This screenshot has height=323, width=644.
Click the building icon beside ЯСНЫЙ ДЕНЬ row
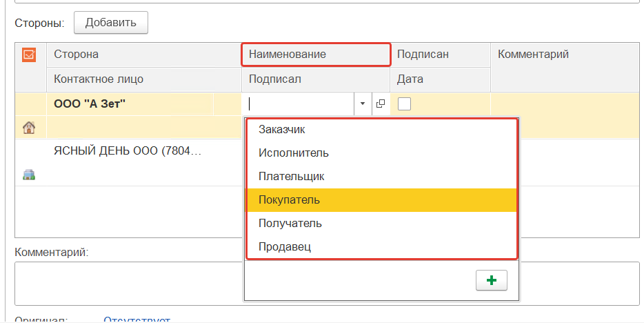tap(29, 175)
